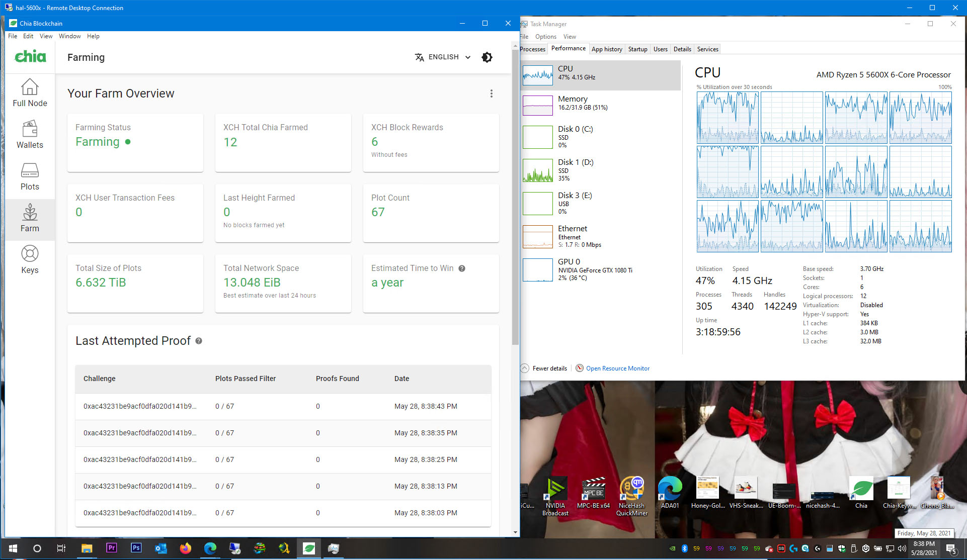The height and width of the screenshot is (560, 967).
Task: Click the taskbar volume speaker icon
Action: click(902, 548)
